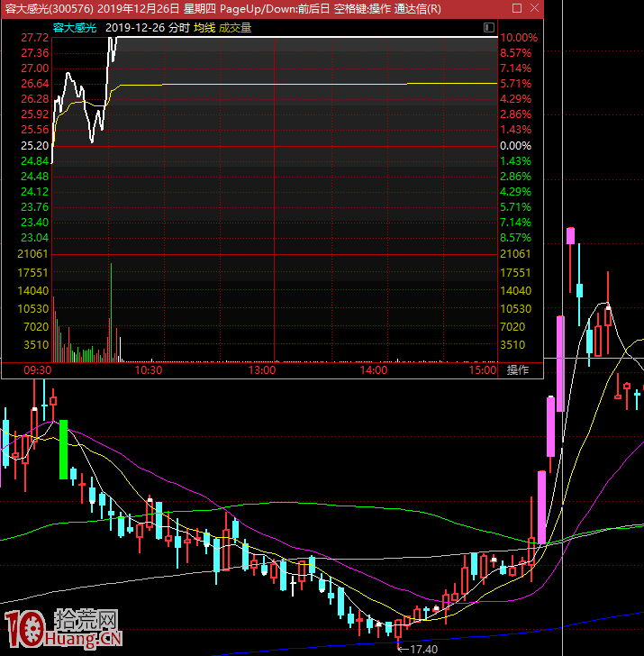Click the 操作 button in the popup
This screenshot has width=644, height=656.
(518, 369)
